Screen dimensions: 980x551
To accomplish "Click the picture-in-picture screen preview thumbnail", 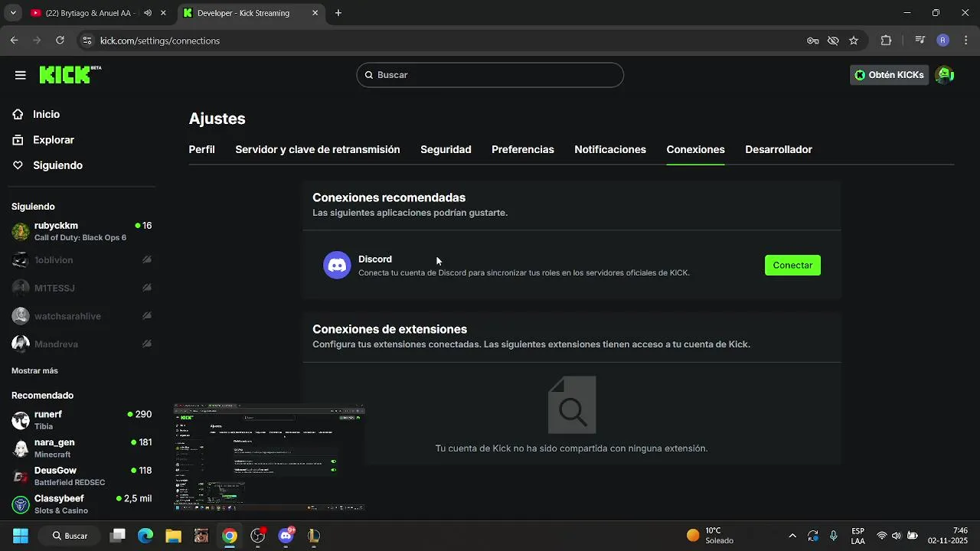I will (269, 458).
